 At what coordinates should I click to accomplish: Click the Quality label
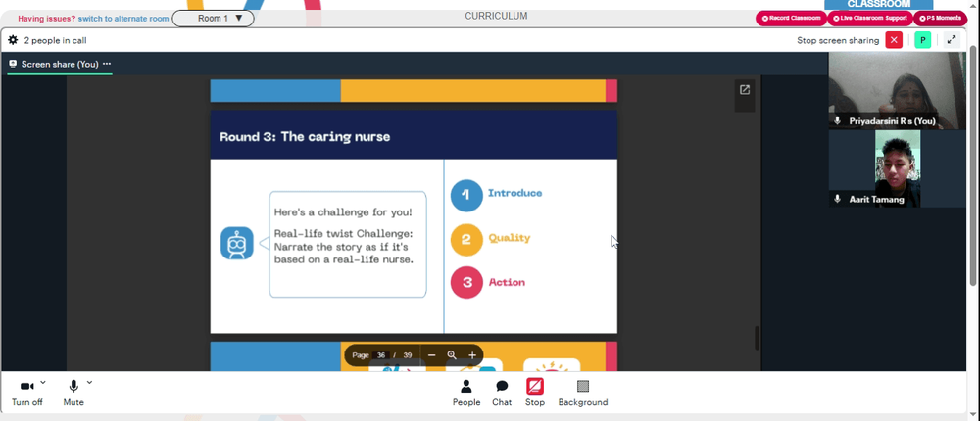point(510,238)
